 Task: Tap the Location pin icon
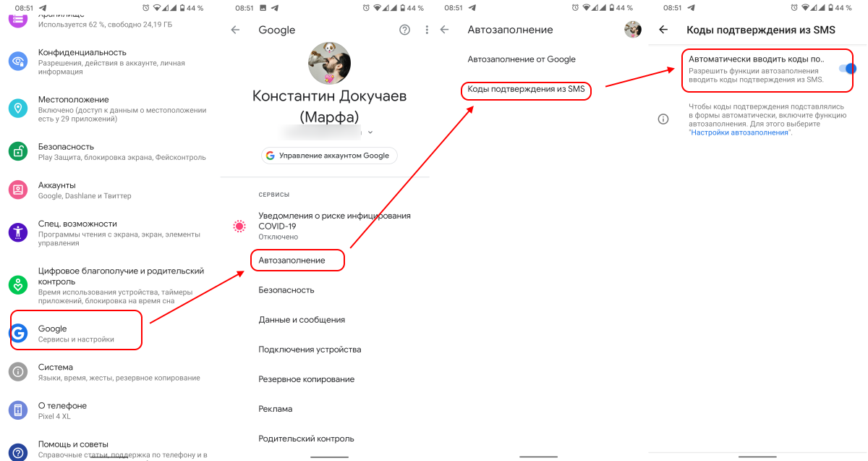(18, 109)
